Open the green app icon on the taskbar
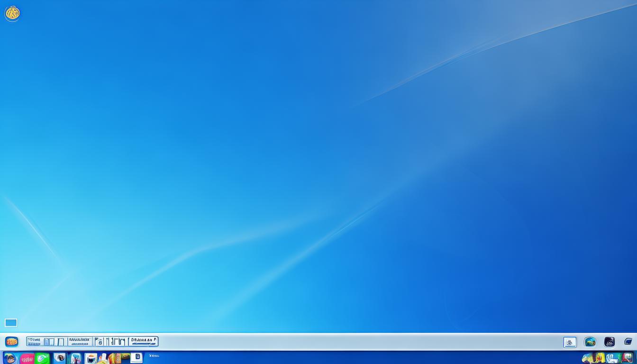Viewport: 637px width, 364px height. (x=42, y=358)
